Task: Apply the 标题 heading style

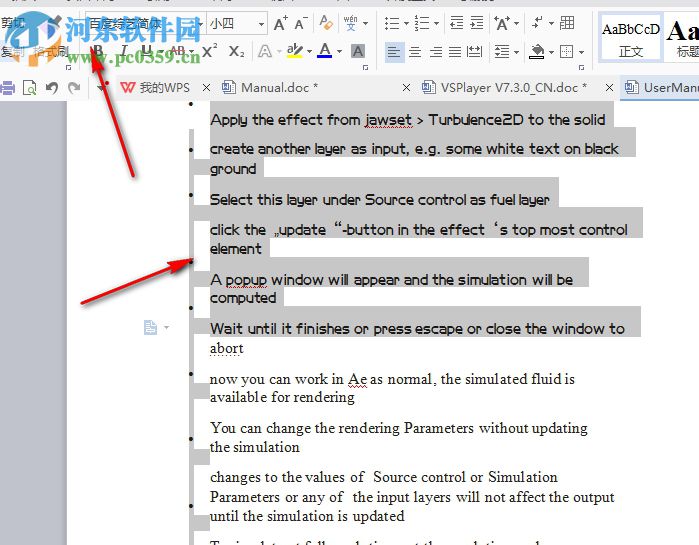Action: click(682, 39)
